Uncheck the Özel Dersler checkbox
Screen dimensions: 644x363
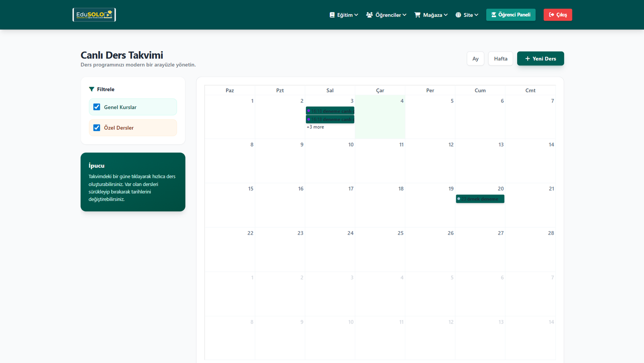coord(97,128)
